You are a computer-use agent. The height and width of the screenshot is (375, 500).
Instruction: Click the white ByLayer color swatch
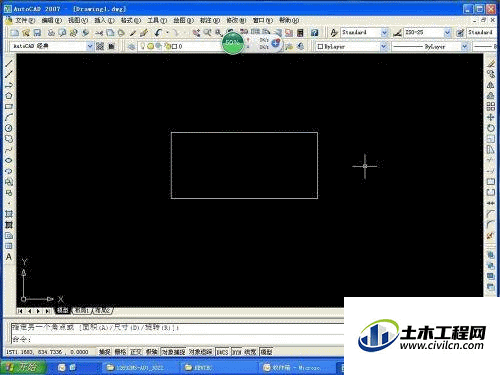(x=320, y=46)
